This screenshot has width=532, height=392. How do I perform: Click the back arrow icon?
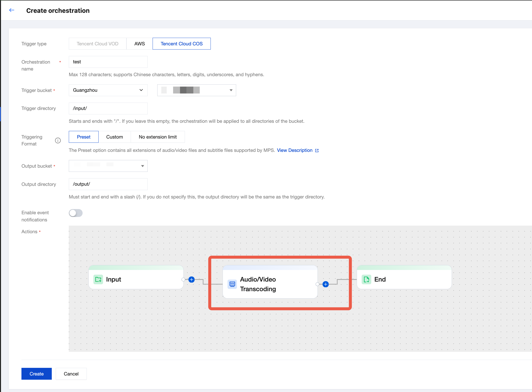12,10
